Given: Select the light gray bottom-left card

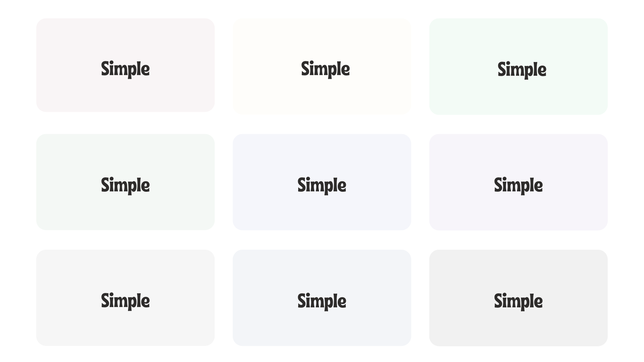Looking at the screenshot, I should 125,298.
